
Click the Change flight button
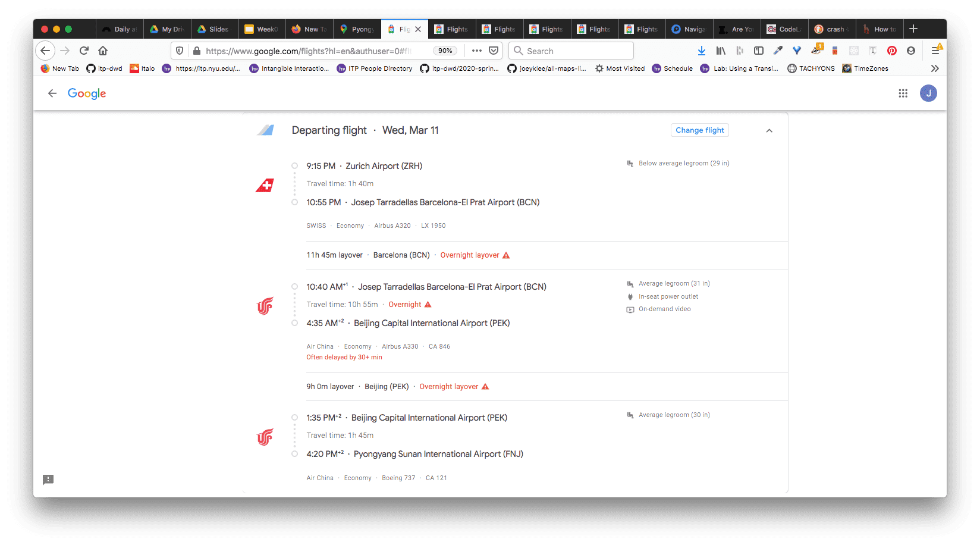coord(699,130)
